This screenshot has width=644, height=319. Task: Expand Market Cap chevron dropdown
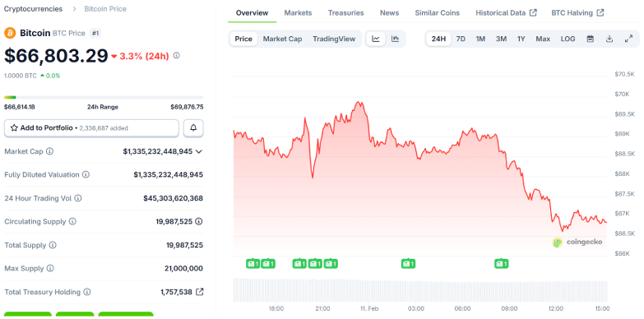coord(199,151)
